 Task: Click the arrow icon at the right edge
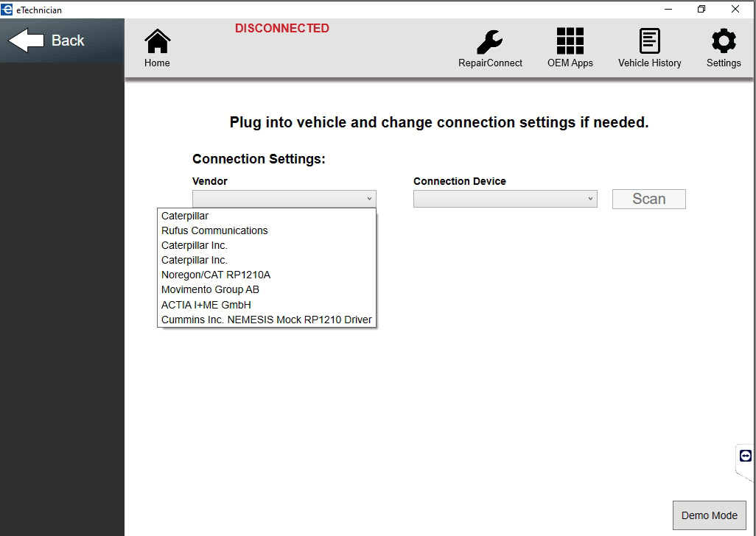pyautogui.click(x=747, y=456)
